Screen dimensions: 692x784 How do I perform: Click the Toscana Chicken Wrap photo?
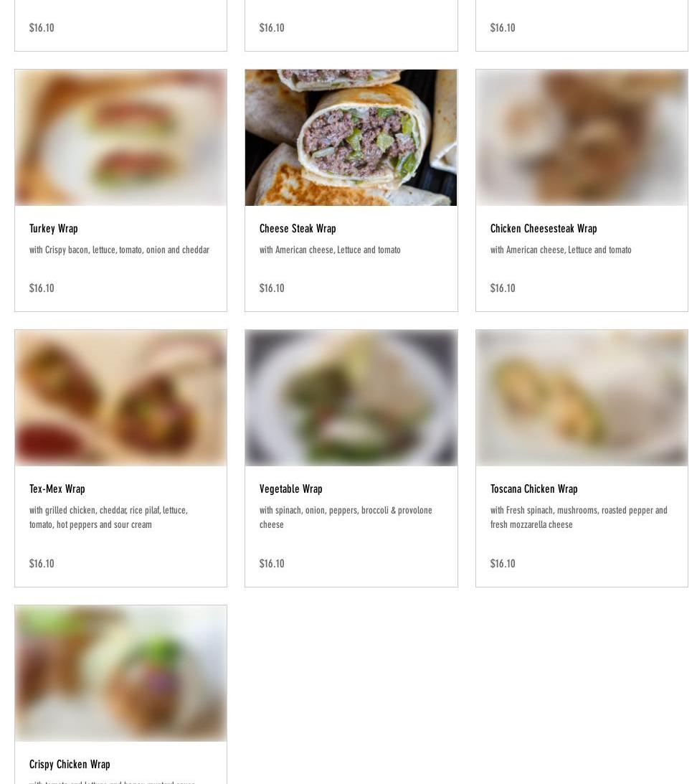(582, 398)
